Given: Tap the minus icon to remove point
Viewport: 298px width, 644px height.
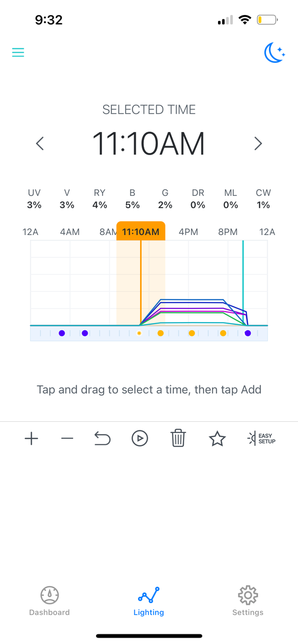Looking at the screenshot, I should pyautogui.click(x=67, y=439).
